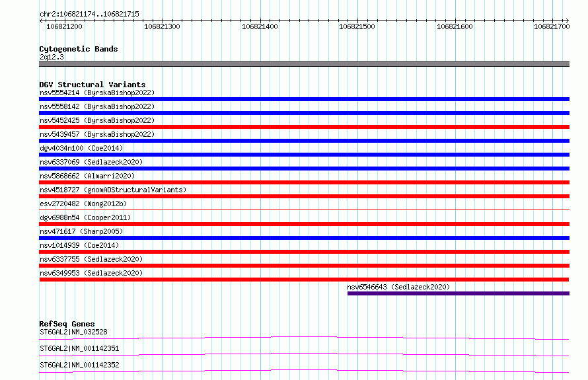Image resolution: width=588 pixels, height=380 pixels.
Task: Click the blue bar under nsv6337069
Action: 304,169
